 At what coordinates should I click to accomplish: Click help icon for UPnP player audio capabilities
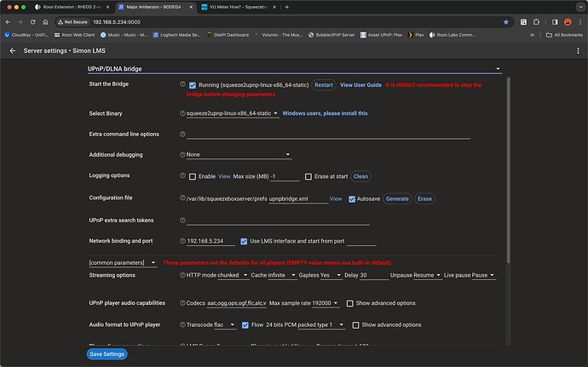click(182, 302)
